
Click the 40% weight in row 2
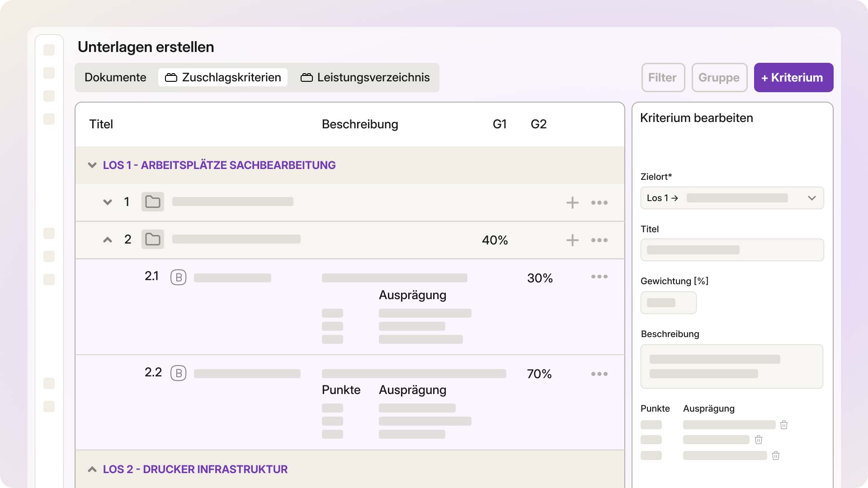495,240
